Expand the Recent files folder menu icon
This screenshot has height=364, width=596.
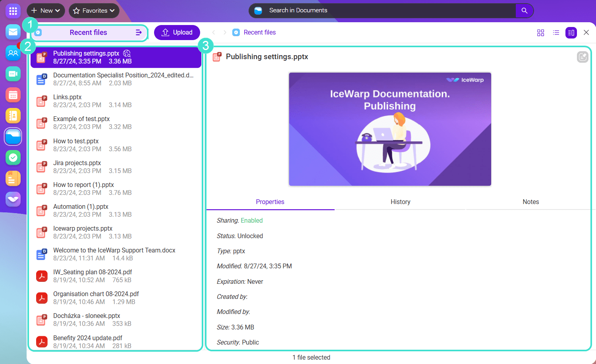click(x=139, y=33)
